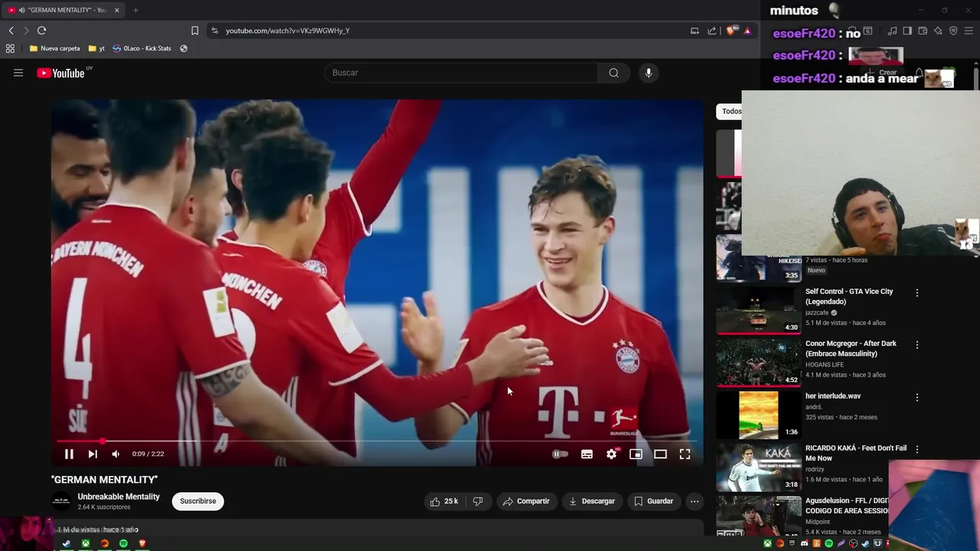Skip to next video in player
Viewport: 980px width, 551px height.
[93, 454]
